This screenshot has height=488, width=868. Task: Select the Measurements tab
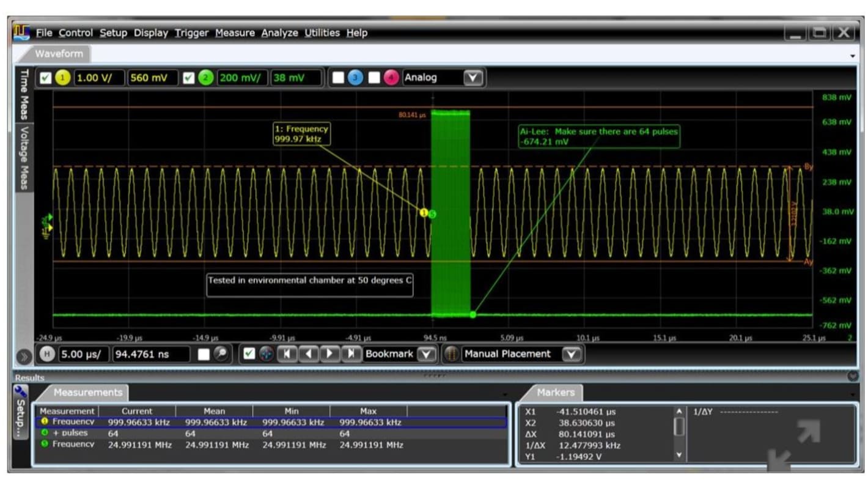(87, 393)
